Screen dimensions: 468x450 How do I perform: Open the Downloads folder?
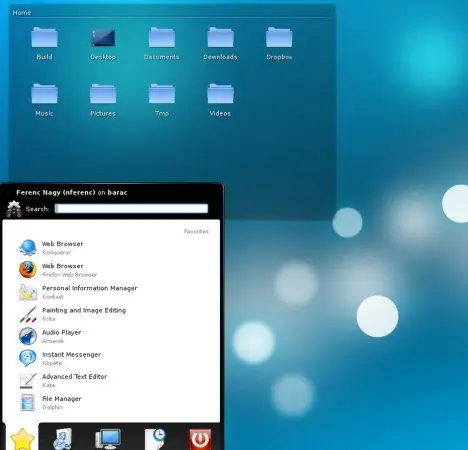click(x=220, y=44)
